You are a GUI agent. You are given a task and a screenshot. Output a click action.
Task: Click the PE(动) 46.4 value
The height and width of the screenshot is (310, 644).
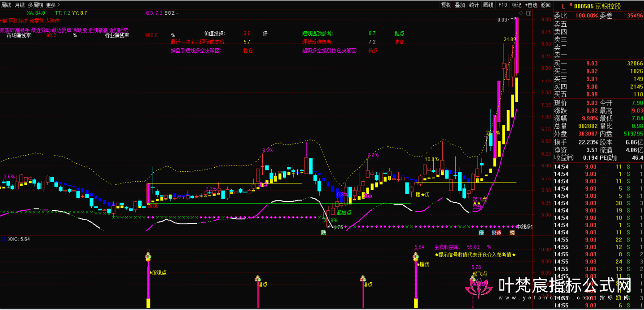tap(638, 157)
